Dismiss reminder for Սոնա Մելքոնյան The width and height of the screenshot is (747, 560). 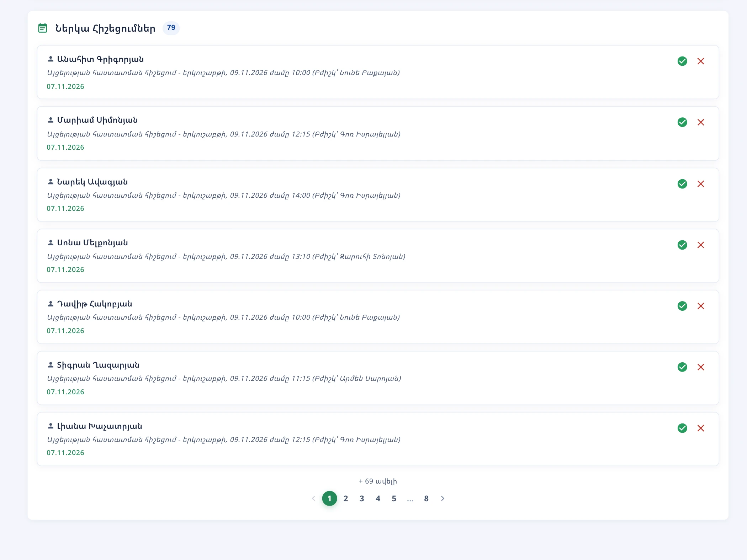coord(700,245)
